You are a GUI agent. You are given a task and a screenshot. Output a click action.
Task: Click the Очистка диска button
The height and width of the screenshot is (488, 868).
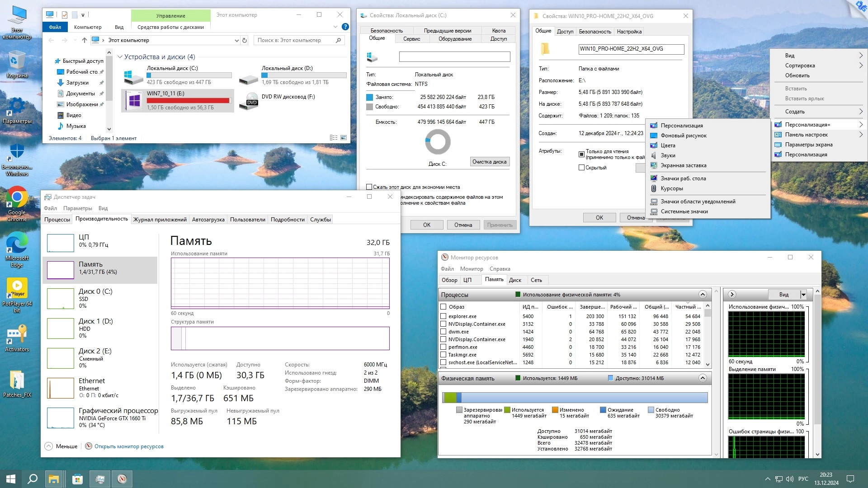tap(489, 162)
